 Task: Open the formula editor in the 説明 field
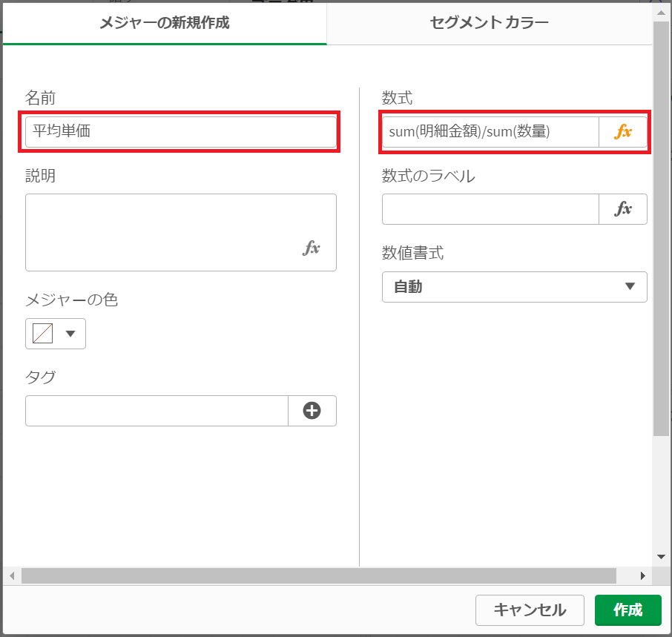pyautogui.click(x=312, y=249)
